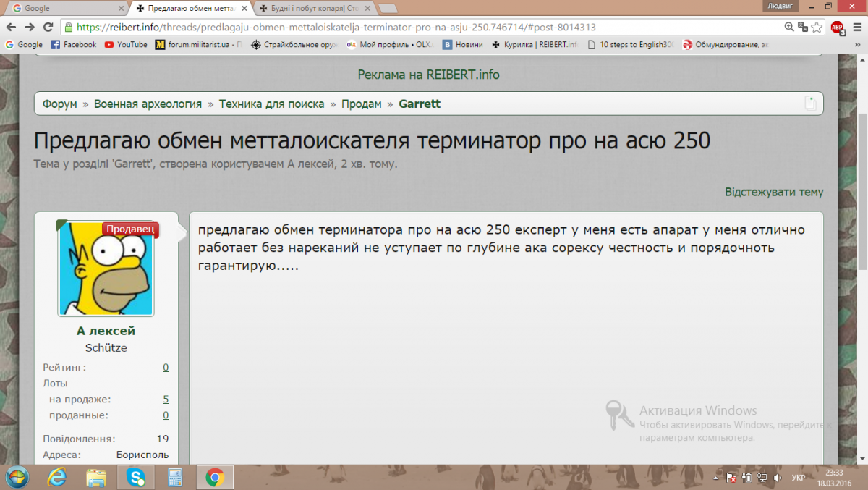Screen dimensions: 868x490
Task: Open the Chrome hamburger menu
Action: (x=856, y=27)
